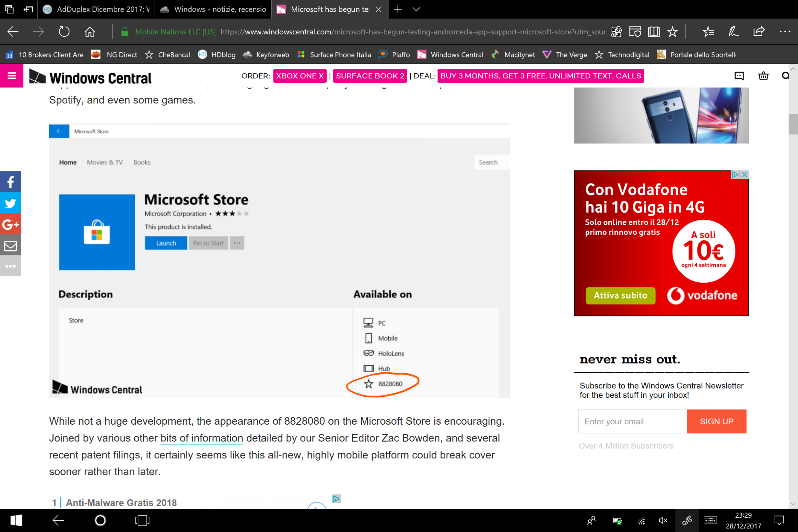Switch to Windows - notizie tab
The width and height of the screenshot is (798, 532).
(213, 9)
